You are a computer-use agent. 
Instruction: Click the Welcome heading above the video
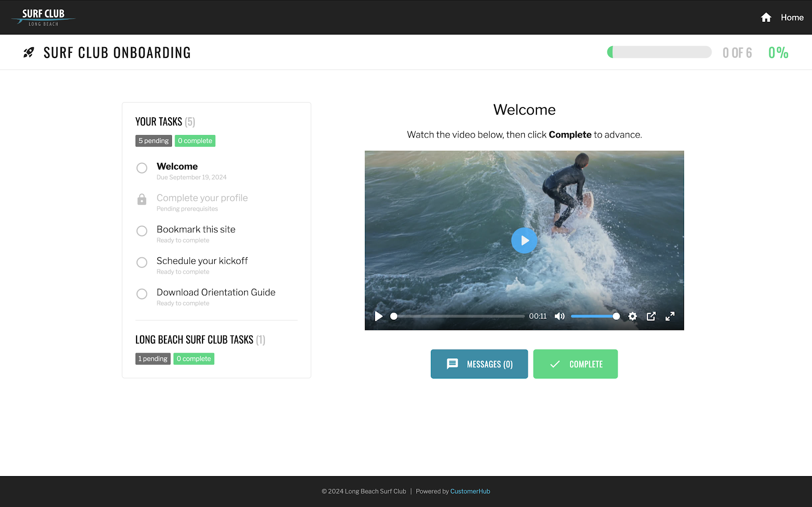[x=524, y=110]
